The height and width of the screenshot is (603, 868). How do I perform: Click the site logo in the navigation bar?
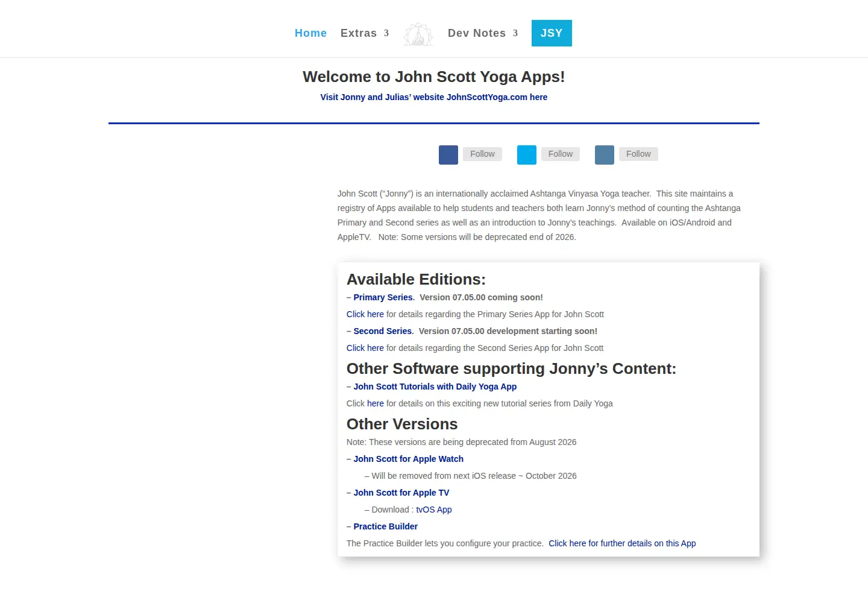click(x=418, y=34)
